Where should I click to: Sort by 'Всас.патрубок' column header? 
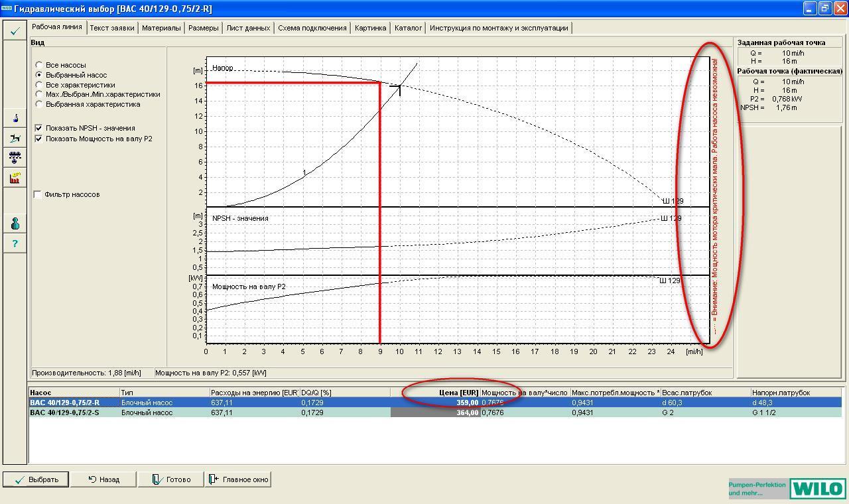pyautogui.click(x=706, y=393)
